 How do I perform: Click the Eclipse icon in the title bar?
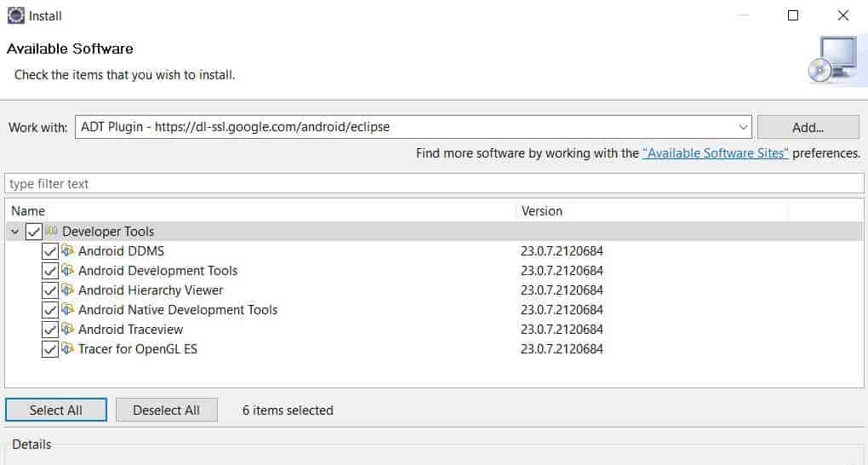click(15, 15)
